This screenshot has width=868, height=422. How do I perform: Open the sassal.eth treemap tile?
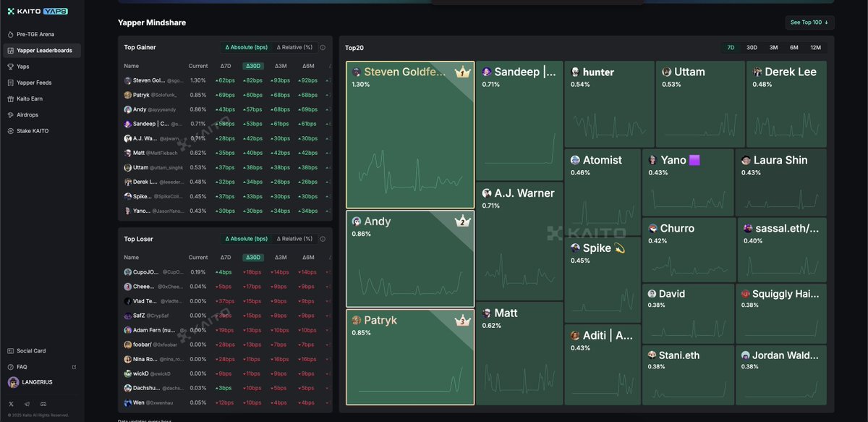point(782,250)
